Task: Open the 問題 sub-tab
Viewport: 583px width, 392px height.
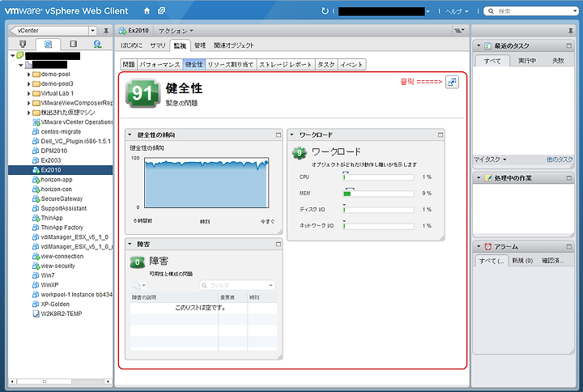Action: pyautogui.click(x=129, y=64)
